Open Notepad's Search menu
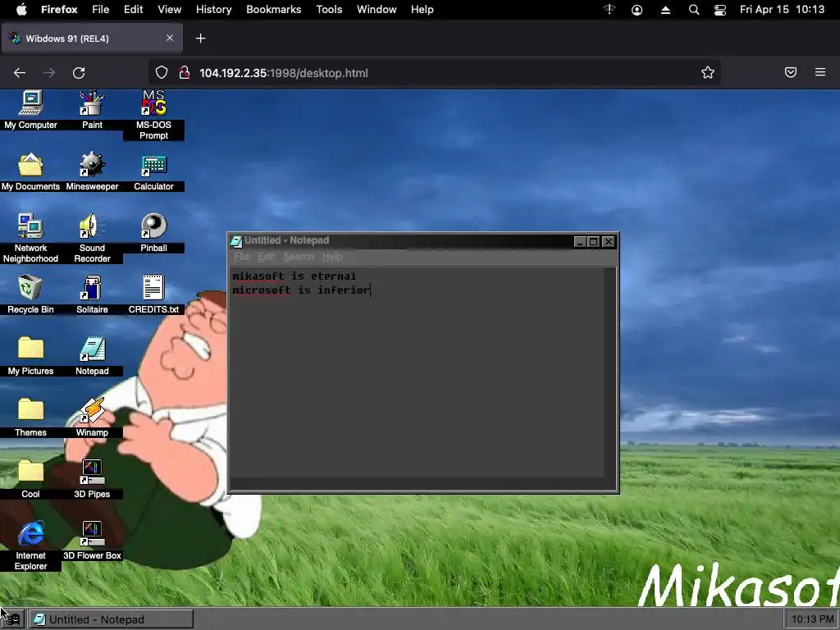The image size is (840, 630). [x=299, y=257]
